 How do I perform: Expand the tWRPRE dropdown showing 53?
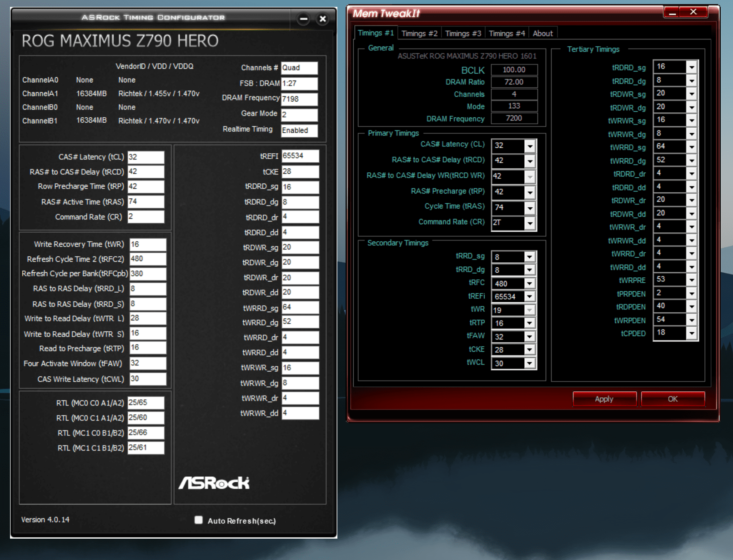coord(692,280)
